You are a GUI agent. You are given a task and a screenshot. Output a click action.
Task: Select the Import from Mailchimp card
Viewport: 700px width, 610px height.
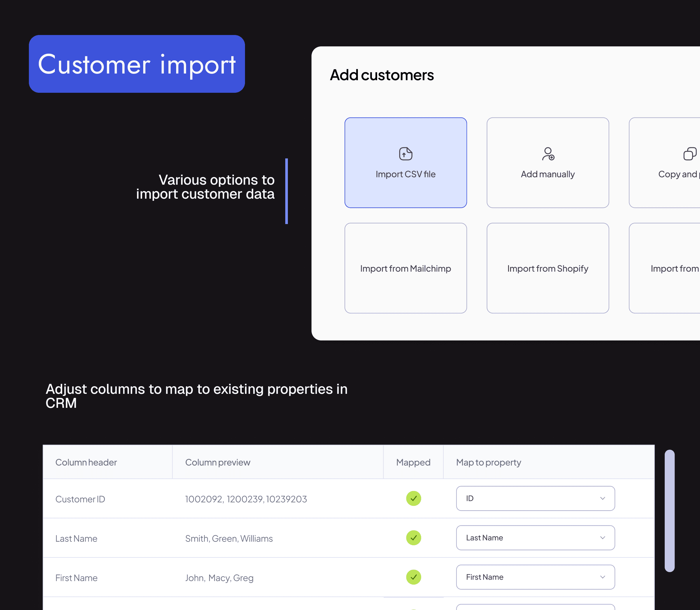pyautogui.click(x=405, y=268)
